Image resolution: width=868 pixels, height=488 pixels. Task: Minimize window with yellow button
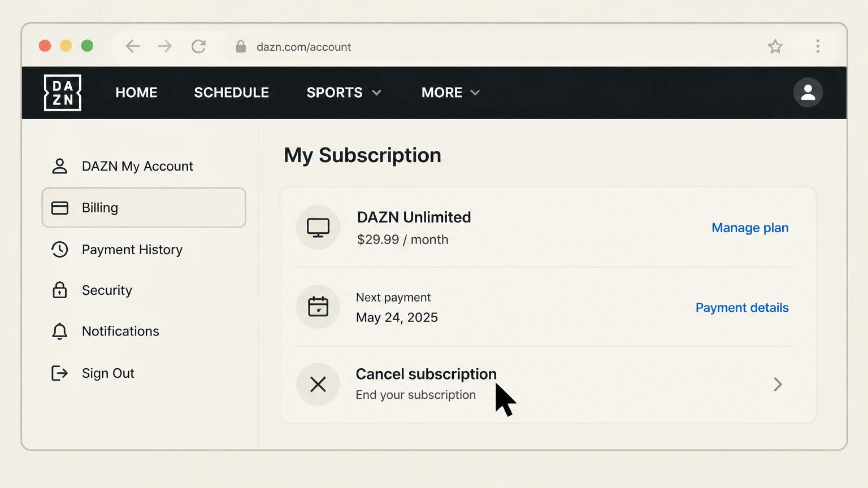66,46
